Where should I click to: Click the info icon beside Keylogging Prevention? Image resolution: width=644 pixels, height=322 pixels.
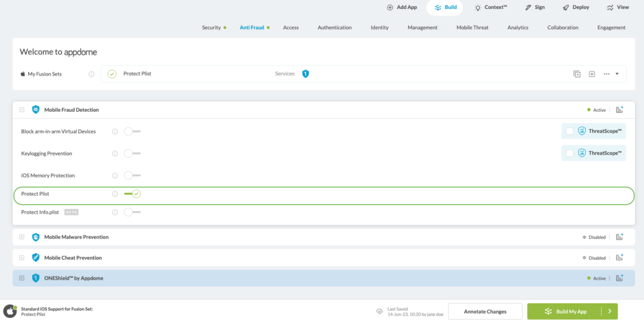[115, 153]
